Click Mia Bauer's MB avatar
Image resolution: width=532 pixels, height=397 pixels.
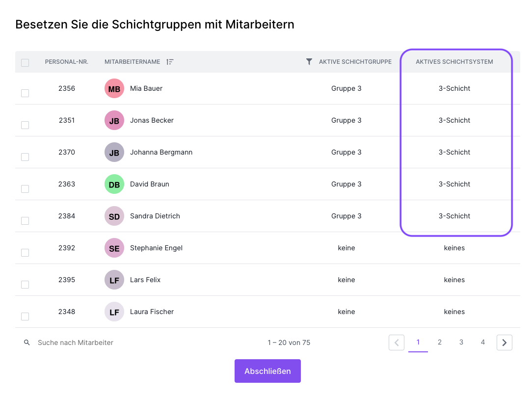[x=114, y=89]
